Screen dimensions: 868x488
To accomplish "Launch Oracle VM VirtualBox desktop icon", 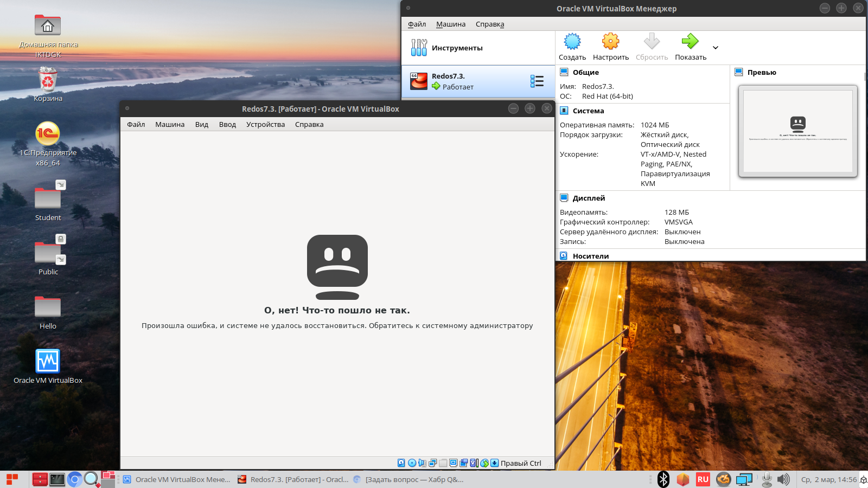I will [x=48, y=366].
